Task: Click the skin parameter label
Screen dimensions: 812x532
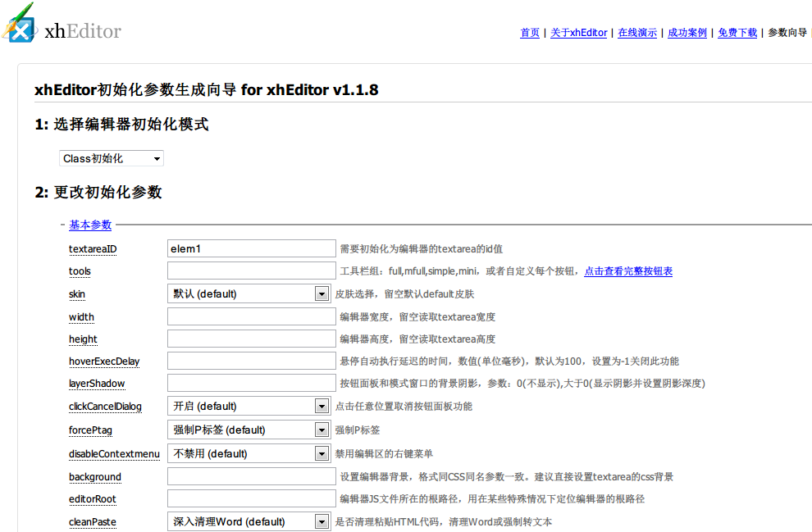Action: click(x=76, y=294)
